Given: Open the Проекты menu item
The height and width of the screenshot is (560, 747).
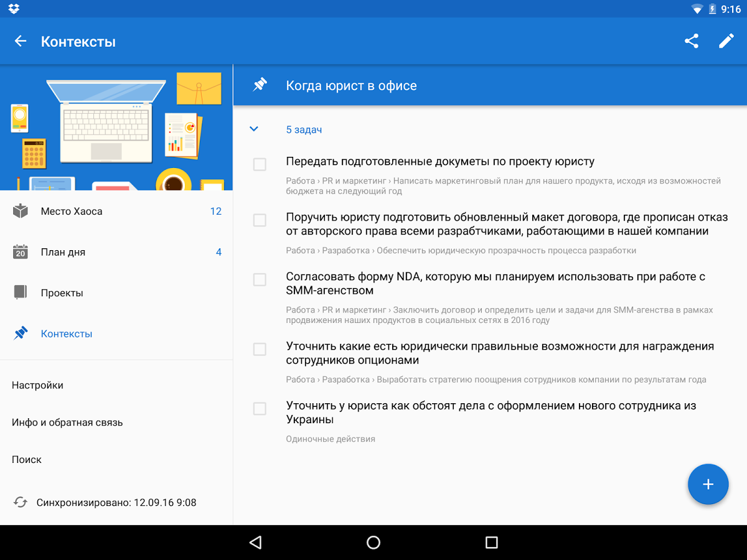Looking at the screenshot, I should coord(116,292).
